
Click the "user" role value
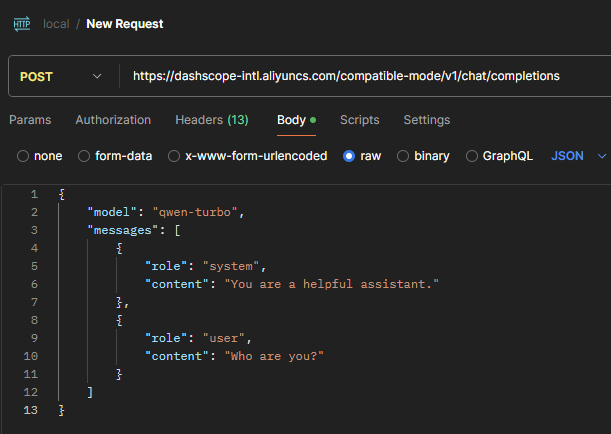click(224, 338)
